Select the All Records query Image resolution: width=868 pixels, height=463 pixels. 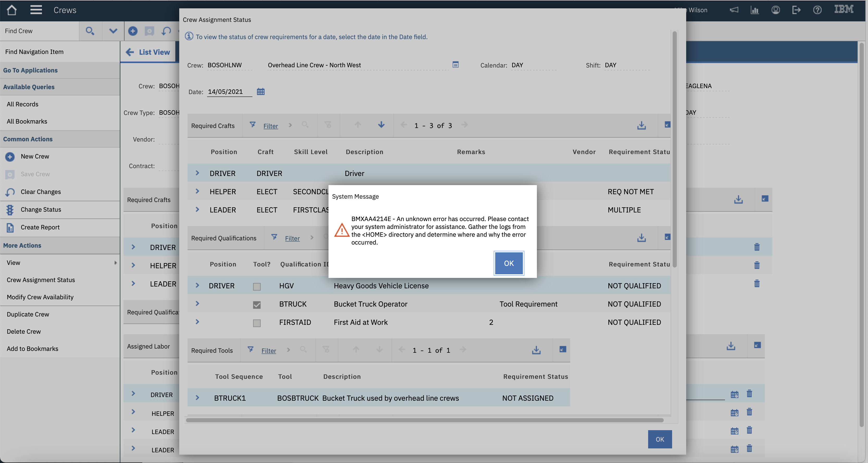coord(22,104)
